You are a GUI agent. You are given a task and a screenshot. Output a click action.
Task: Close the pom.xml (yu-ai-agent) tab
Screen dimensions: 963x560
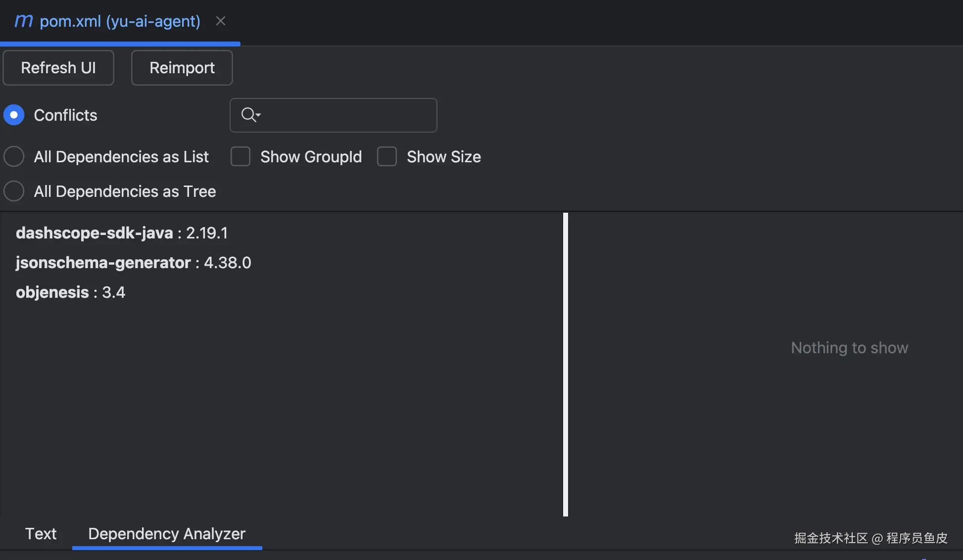(x=221, y=21)
